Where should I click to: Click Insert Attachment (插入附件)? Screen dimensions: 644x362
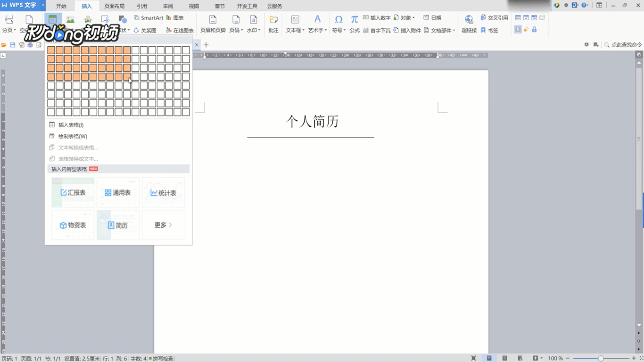(407, 30)
